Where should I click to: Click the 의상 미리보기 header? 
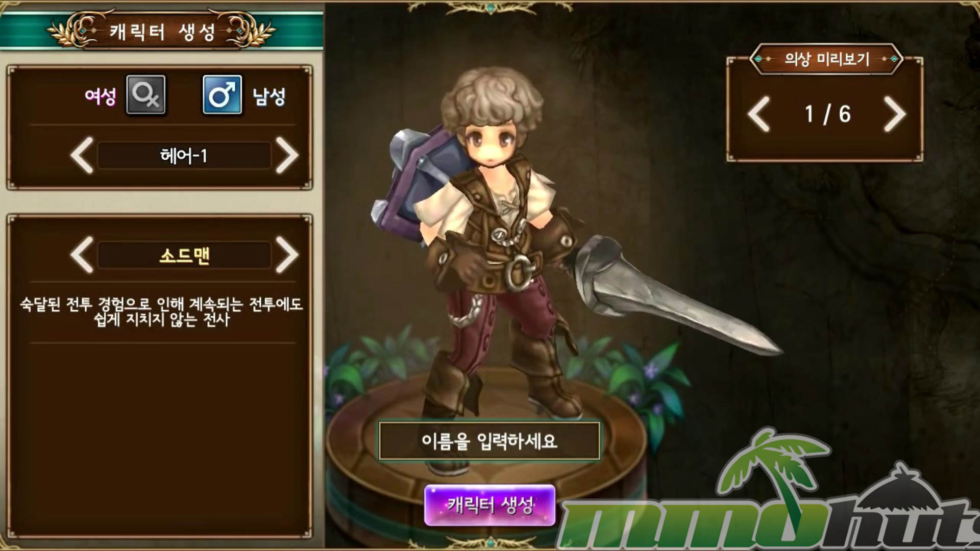click(x=826, y=59)
